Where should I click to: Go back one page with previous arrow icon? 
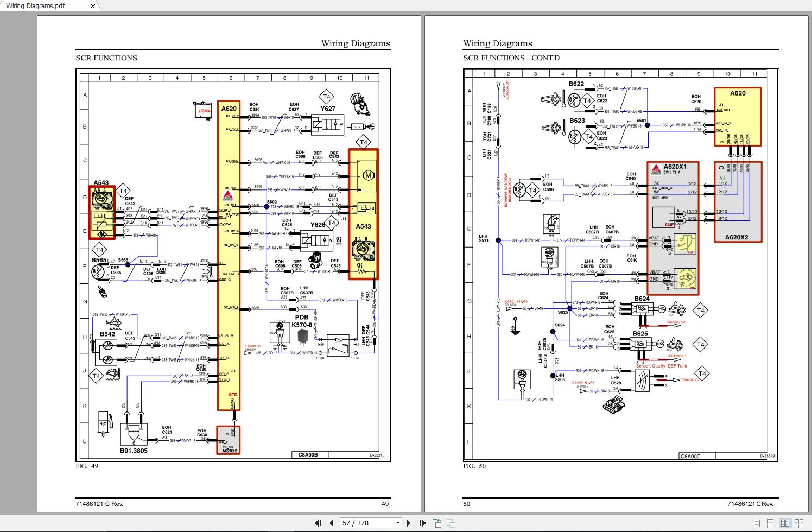(x=332, y=522)
